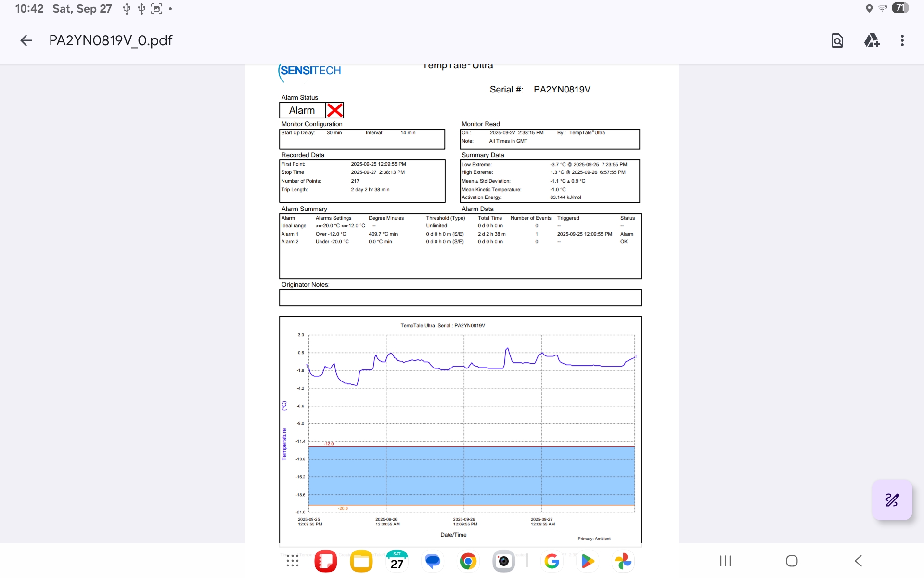Launch Google Messages from taskbar

coord(433,561)
